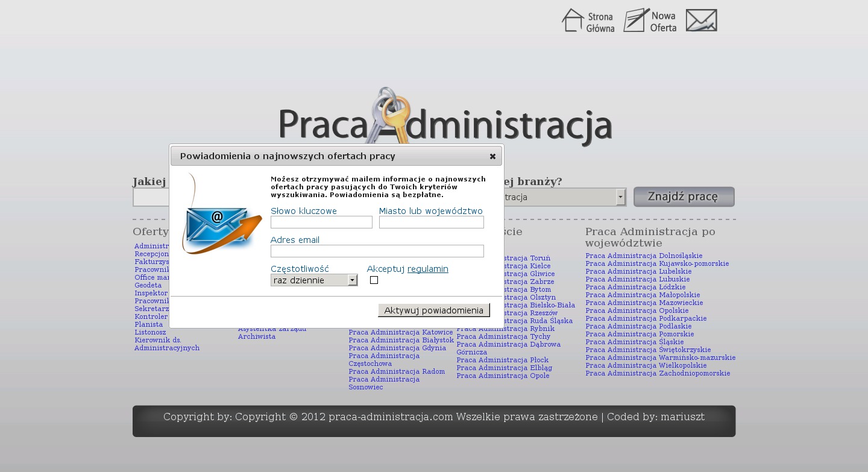
Task: Click the Słowo kluczowe input field
Action: point(321,222)
